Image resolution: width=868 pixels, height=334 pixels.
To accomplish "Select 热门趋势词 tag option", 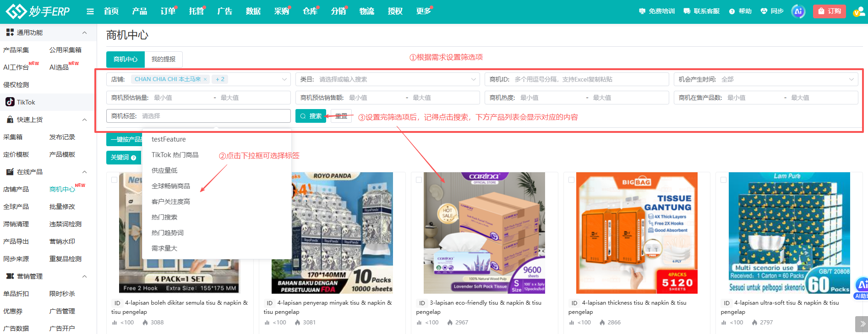I will [x=217, y=233].
